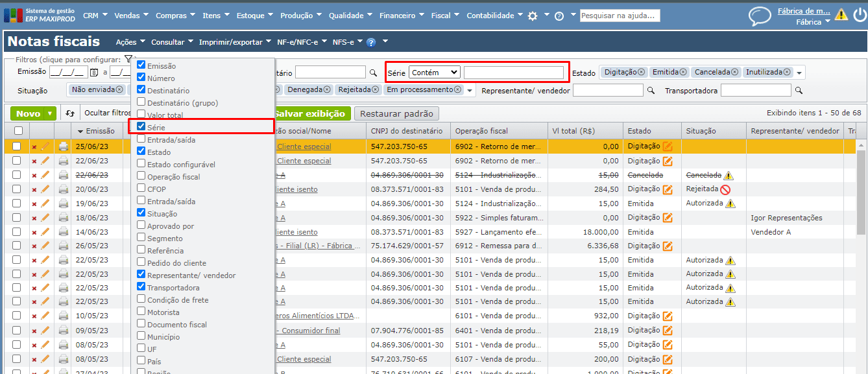Image resolution: width=868 pixels, height=374 pixels.
Task: Enable the Valor total filter checkbox
Action: coord(141,115)
